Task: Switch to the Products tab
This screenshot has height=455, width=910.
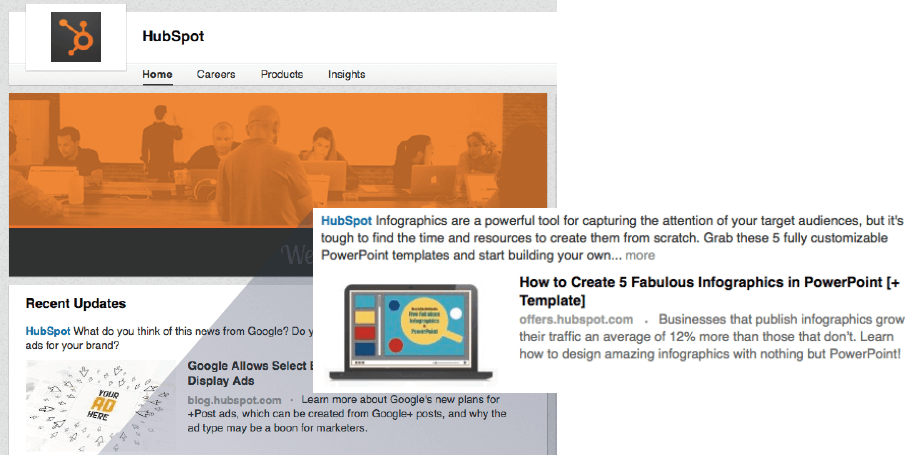Action: pos(282,74)
